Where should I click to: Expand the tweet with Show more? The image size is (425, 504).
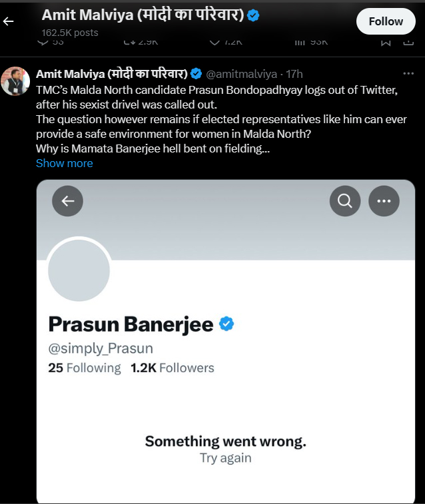[x=64, y=163]
